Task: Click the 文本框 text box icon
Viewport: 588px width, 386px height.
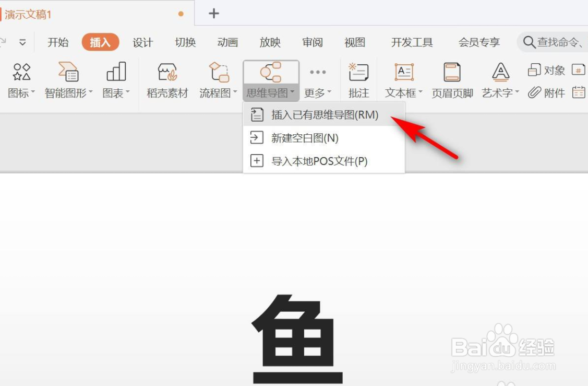Action: 404,72
